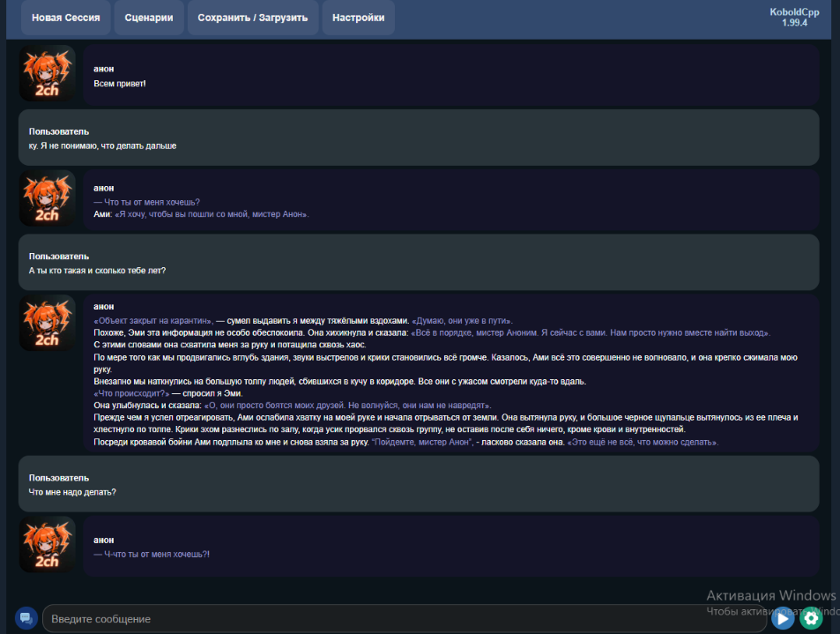Click avatar beside the Ами: «Я хочу» message
The width and height of the screenshot is (840, 634).
47,198
